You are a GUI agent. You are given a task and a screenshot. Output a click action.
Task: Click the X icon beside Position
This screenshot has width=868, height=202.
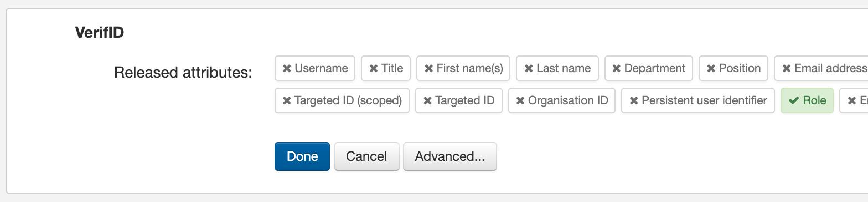click(711, 68)
